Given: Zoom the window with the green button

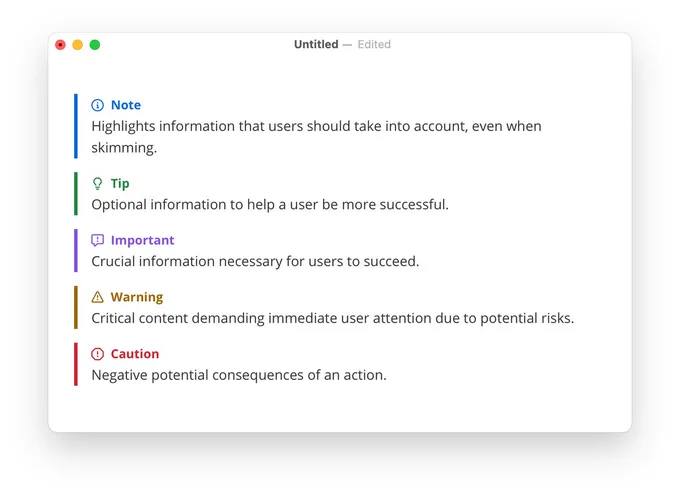Looking at the screenshot, I should (95, 45).
